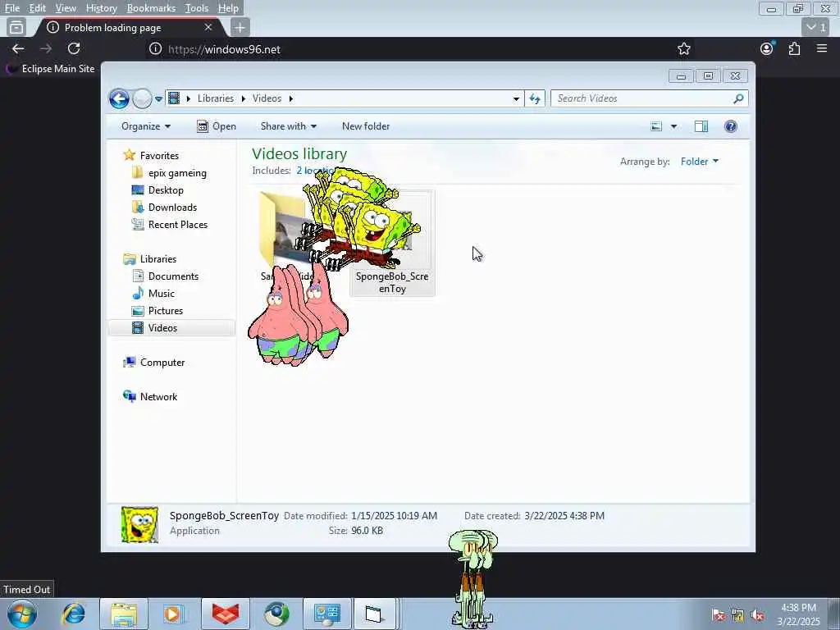Click SpongeBob thumbnail in details pane
Screen dimensions: 840x630
point(139,524)
